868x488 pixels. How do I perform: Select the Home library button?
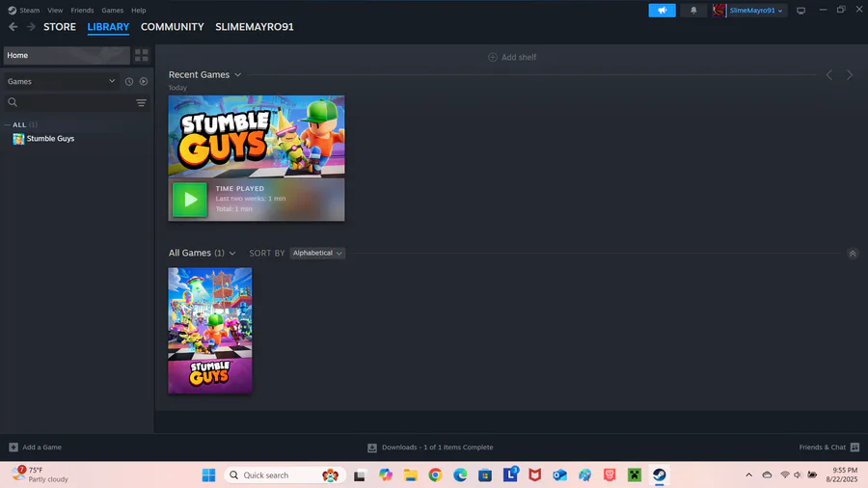click(x=67, y=55)
